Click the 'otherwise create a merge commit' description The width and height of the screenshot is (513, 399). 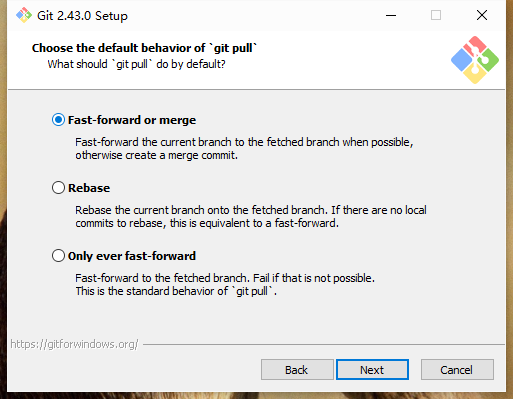[156, 155]
